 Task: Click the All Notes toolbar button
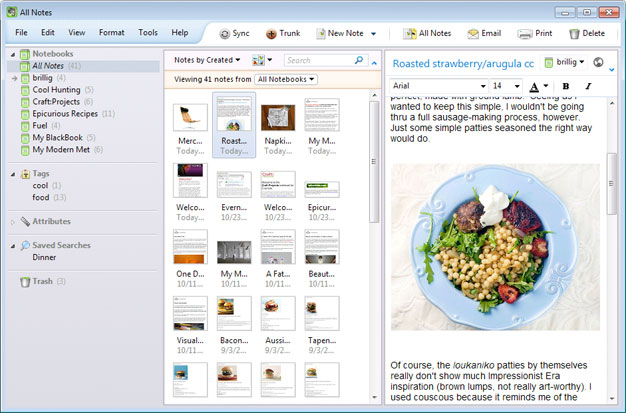426,33
